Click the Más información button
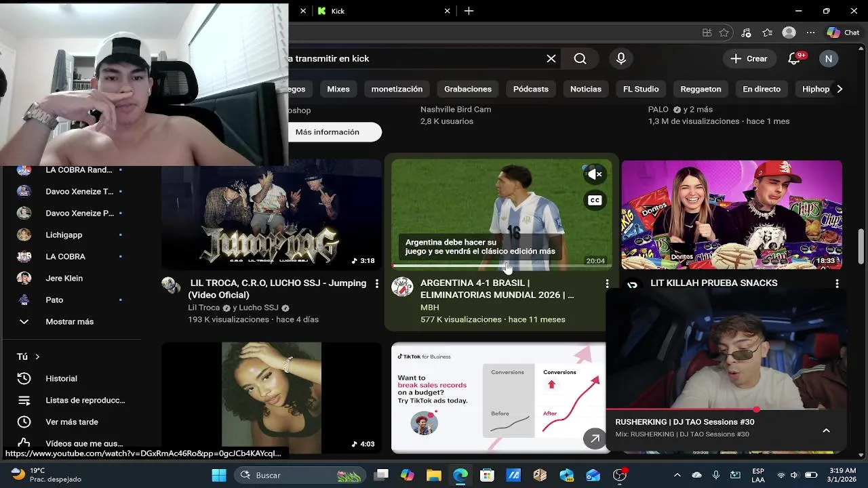 328,132
